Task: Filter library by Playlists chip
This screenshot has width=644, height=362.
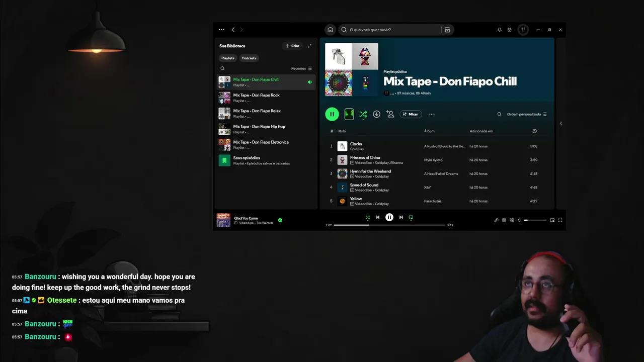Action: (228, 58)
